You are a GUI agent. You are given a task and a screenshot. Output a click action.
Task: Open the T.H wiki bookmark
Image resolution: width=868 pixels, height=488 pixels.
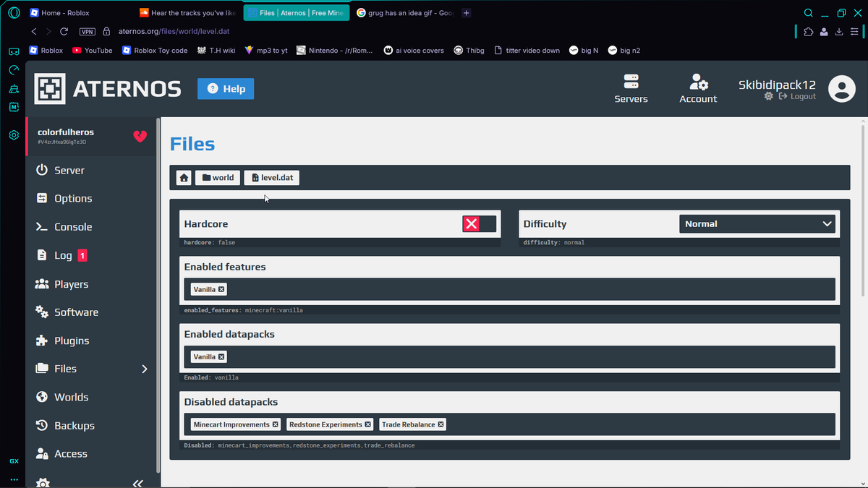click(x=216, y=51)
